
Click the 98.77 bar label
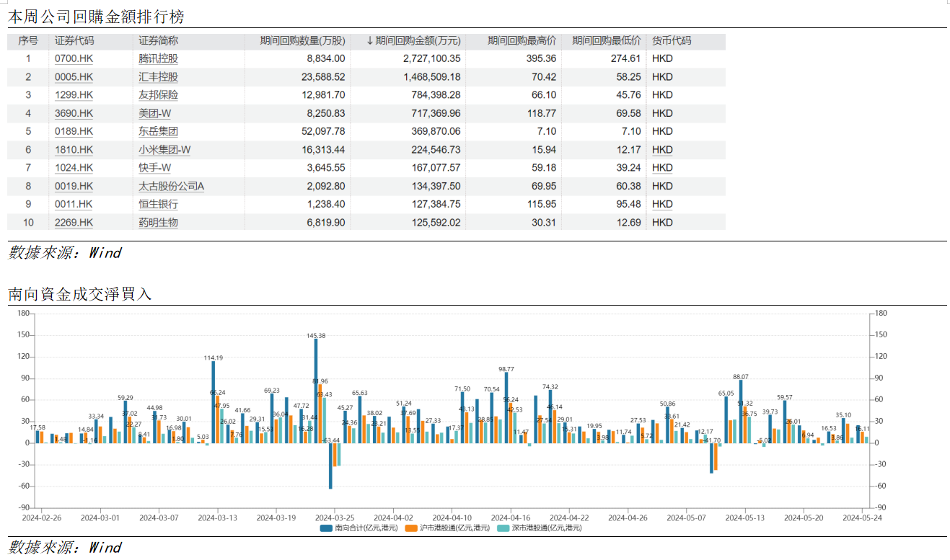(506, 369)
